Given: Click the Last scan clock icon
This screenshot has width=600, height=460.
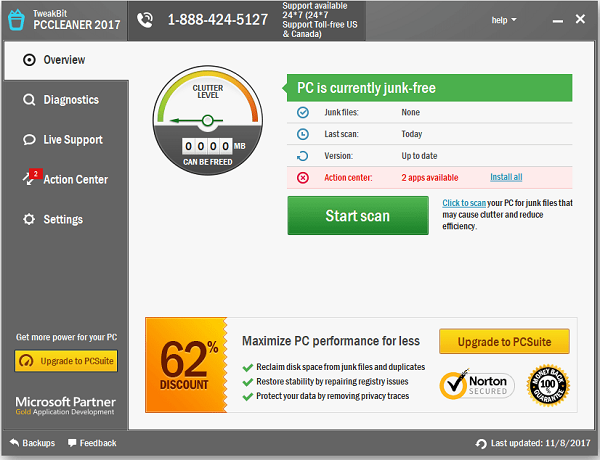Looking at the screenshot, I should coord(303,134).
